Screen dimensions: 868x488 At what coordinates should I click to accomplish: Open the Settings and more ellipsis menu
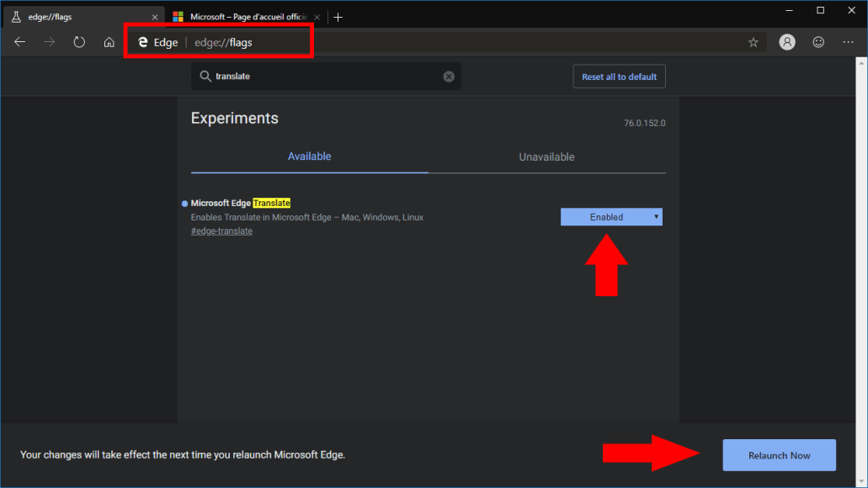(x=848, y=42)
